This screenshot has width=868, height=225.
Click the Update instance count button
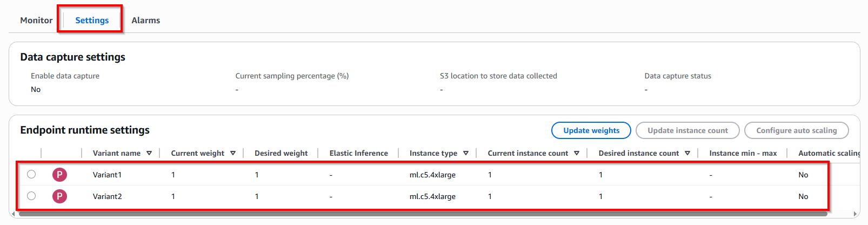tap(687, 130)
